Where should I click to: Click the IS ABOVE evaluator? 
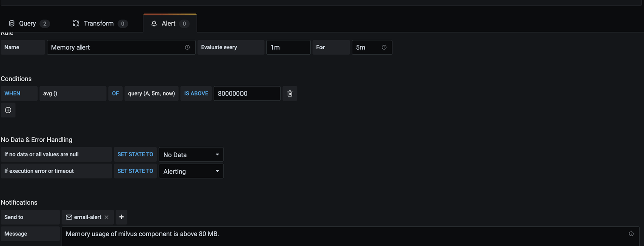pyautogui.click(x=196, y=94)
